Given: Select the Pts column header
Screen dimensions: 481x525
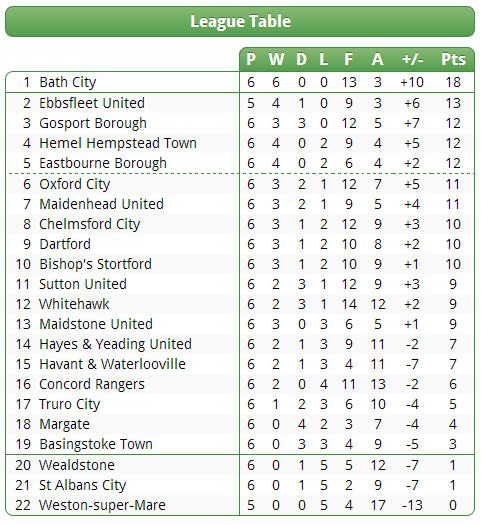Looking at the screenshot, I should click(453, 60).
